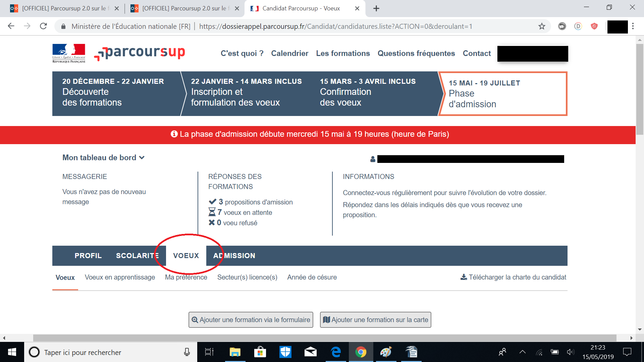This screenshot has width=644, height=362.
Task: Click Ajouter une formation via le formulaire
Action: point(251,320)
